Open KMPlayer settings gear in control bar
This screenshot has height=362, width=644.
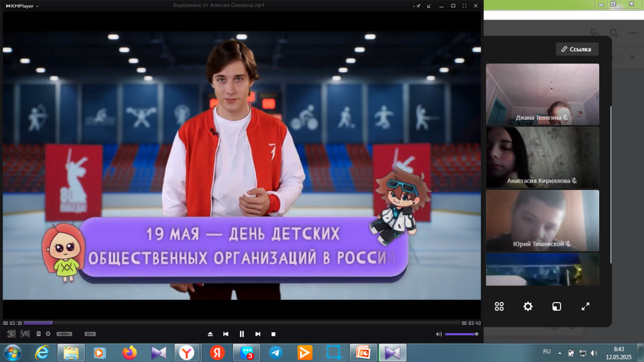(48, 334)
